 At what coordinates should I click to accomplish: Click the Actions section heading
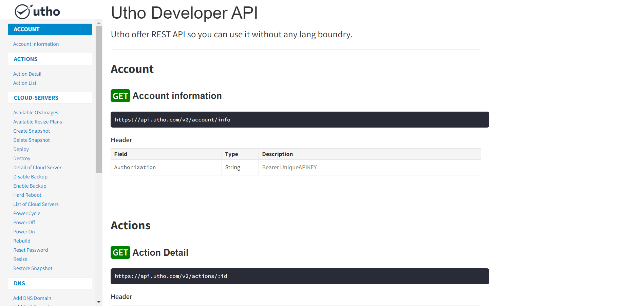click(131, 226)
